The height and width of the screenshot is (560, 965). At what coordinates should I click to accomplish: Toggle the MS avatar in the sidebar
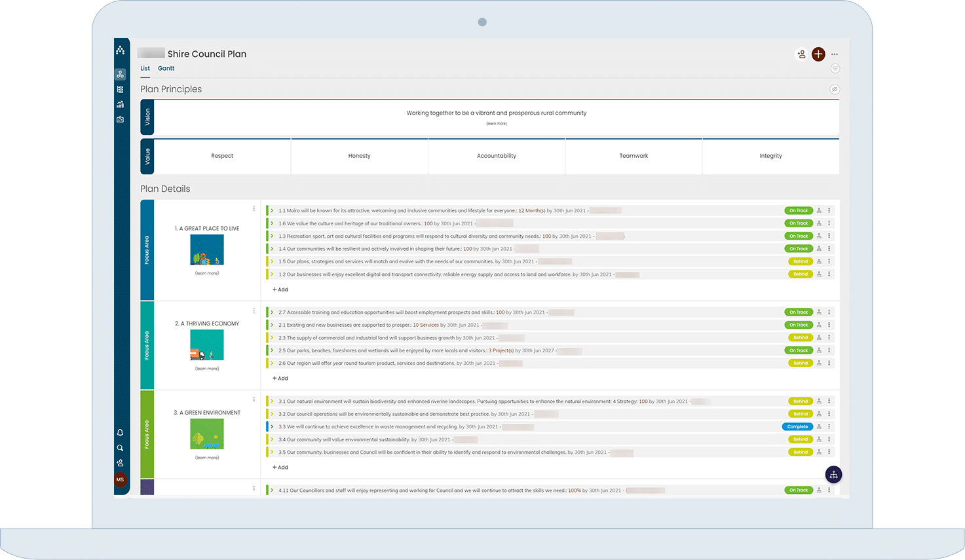coord(120,479)
